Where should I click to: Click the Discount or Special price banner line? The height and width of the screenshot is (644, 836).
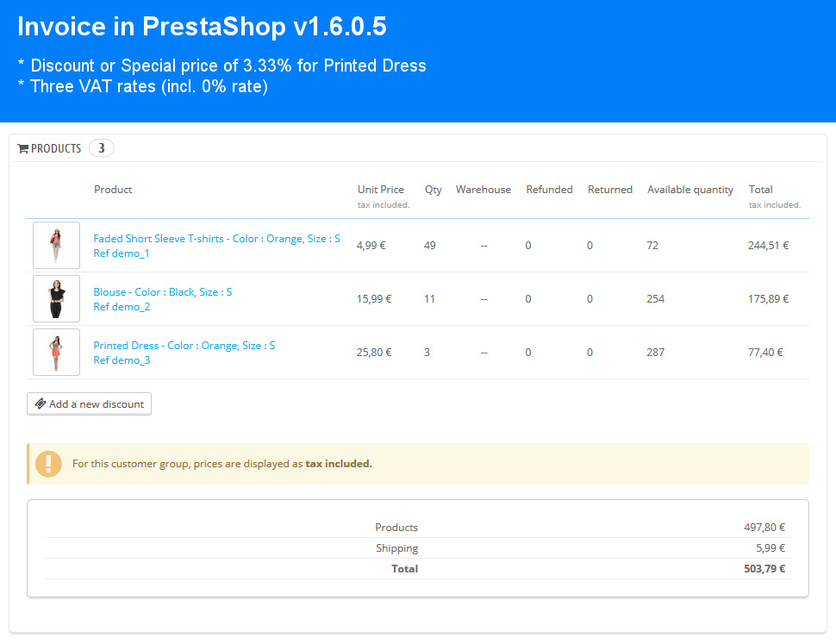click(x=221, y=66)
